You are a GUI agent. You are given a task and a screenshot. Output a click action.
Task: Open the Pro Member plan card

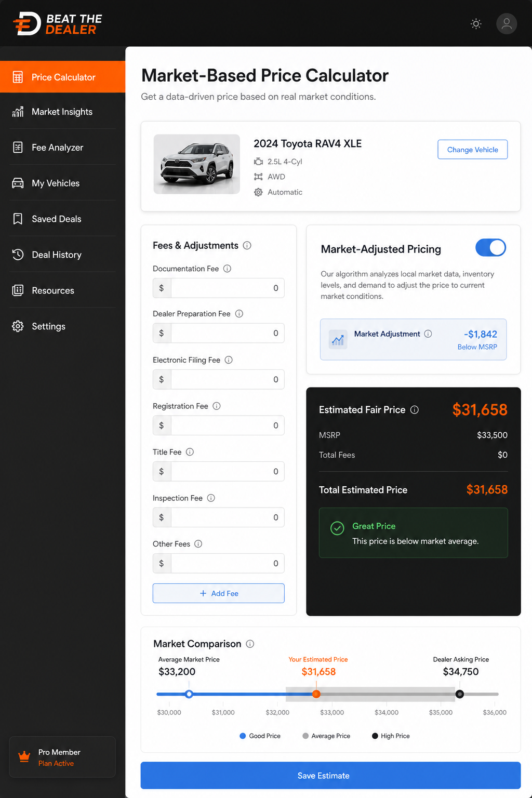[62, 757]
